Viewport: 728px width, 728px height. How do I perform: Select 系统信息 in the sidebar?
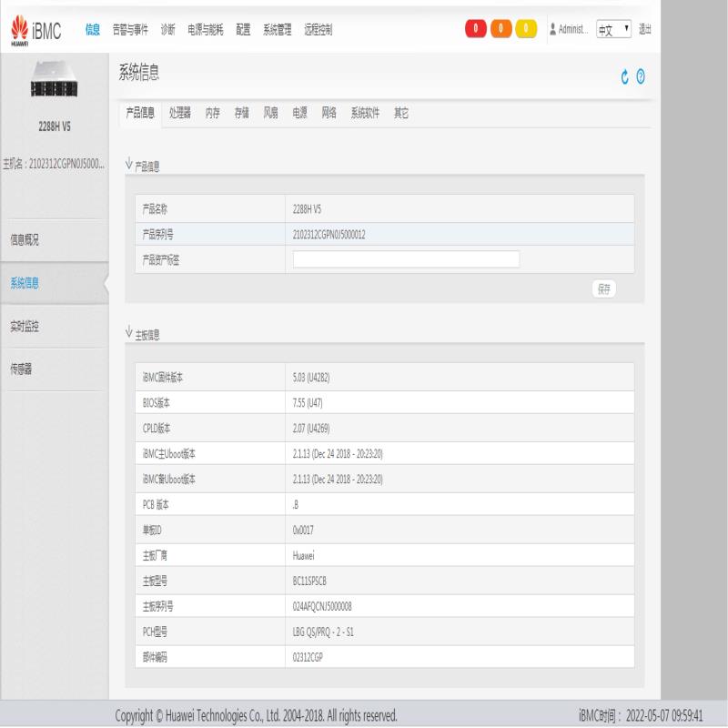coord(55,283)
